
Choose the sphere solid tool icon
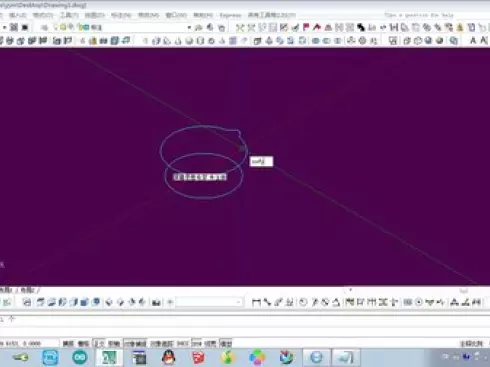[x=189, y=41]
